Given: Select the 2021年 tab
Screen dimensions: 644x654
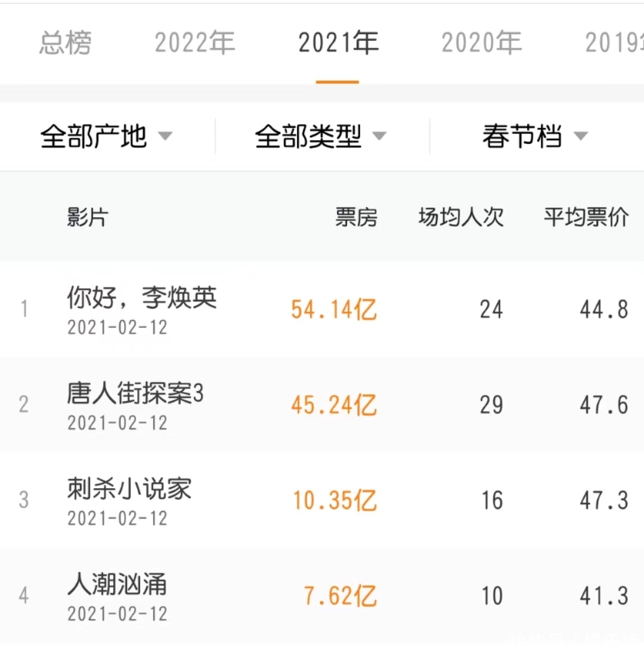Looking at the screenshot, I should (338, 44).
